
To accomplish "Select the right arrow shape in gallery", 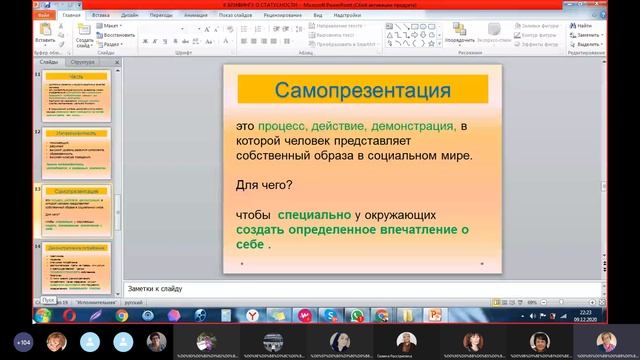I will [x=415, y=35].
